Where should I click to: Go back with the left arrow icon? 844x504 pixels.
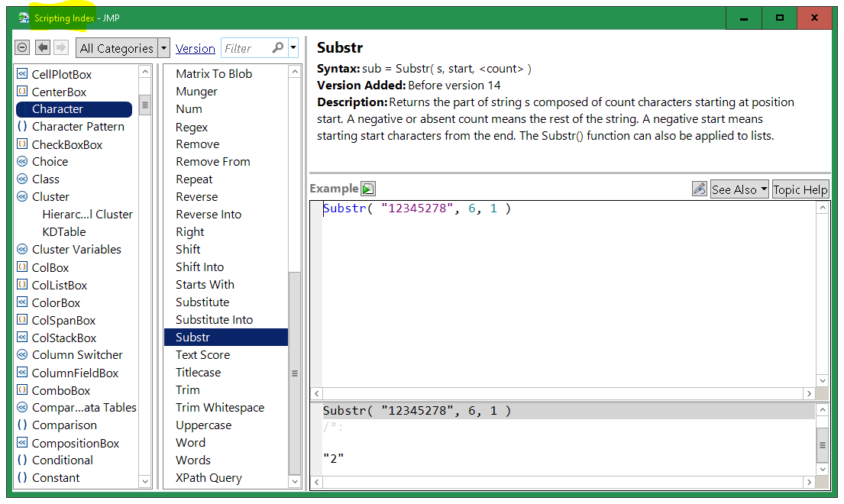click(x=43, y=48)
